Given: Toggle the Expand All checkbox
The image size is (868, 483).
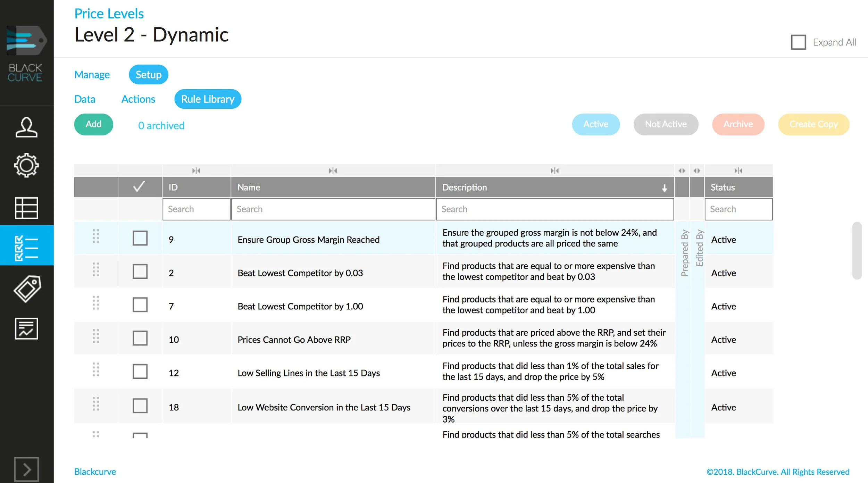Looking at the screenshot, I should coord(798,42).
